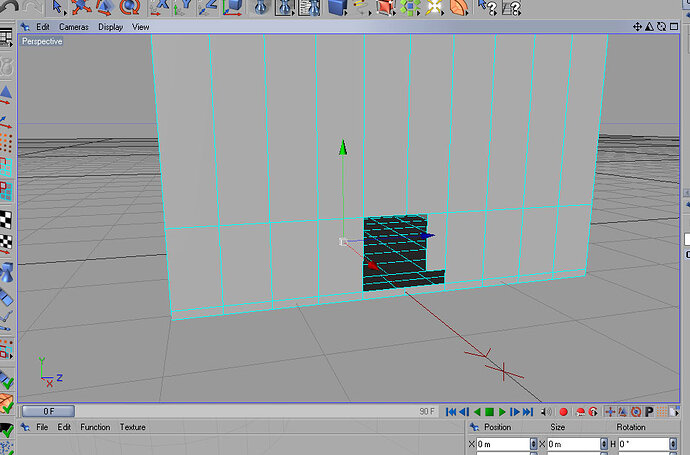
Task: Click the red record keyframe button
Action: pos(563,412)
